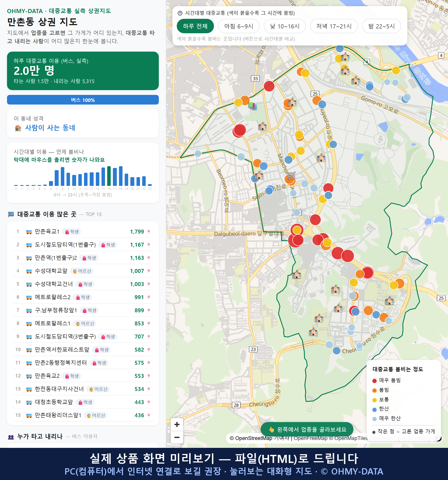Click the 사람이 사는 동네 neighborhood label
This screenshot has height=480, width=448.
[50, 128]
